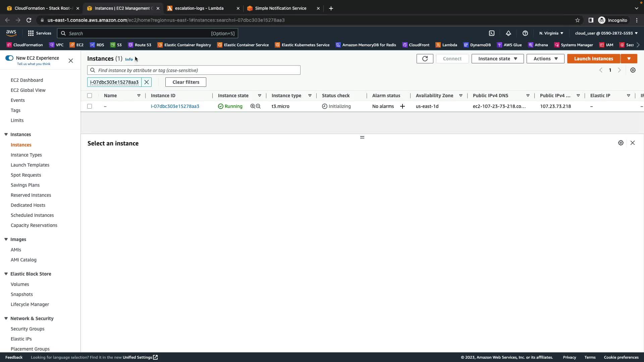Add alarm with the plus icon
Screen dimensions: 644x362
click(x=402, y=106)
